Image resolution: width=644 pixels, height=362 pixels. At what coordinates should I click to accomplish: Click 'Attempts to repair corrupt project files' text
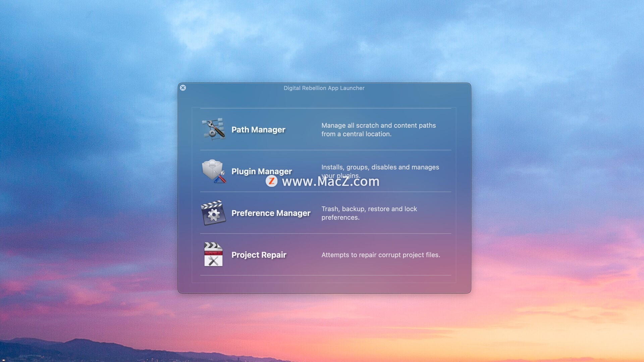[x=380, y=255]
